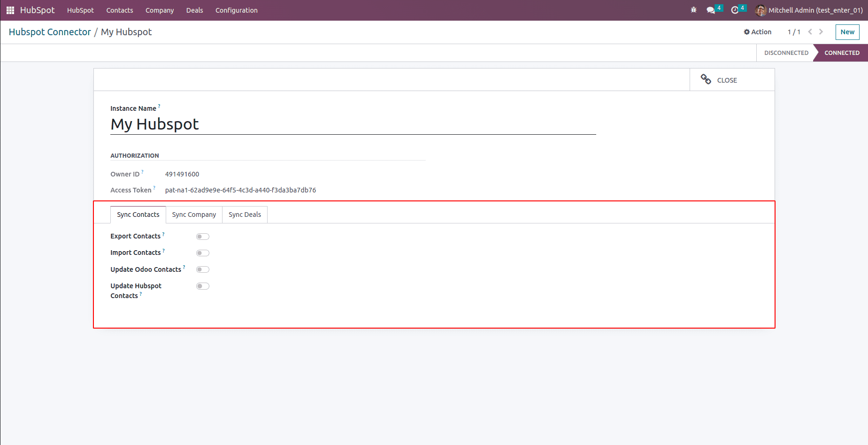Click Mitchell Admin (test_enter_01) user name
This screenshot has width=868, height=445.
815,10
